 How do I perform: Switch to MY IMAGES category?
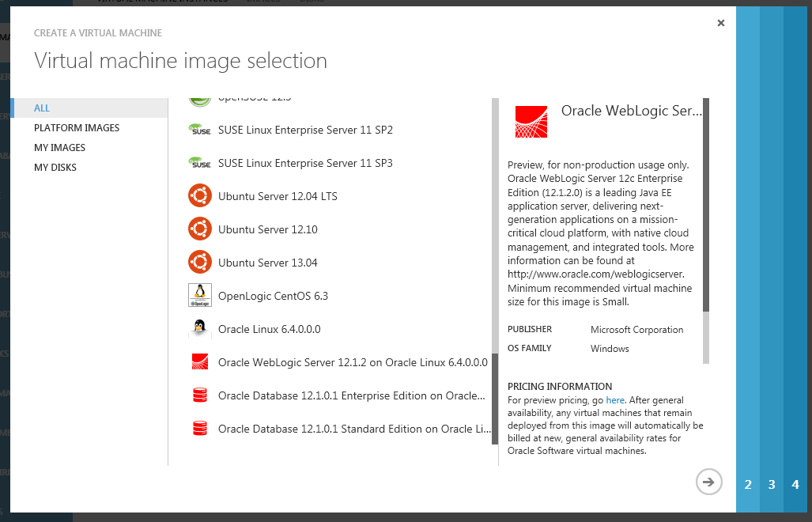pyautogui.click(x=59, y=148)
